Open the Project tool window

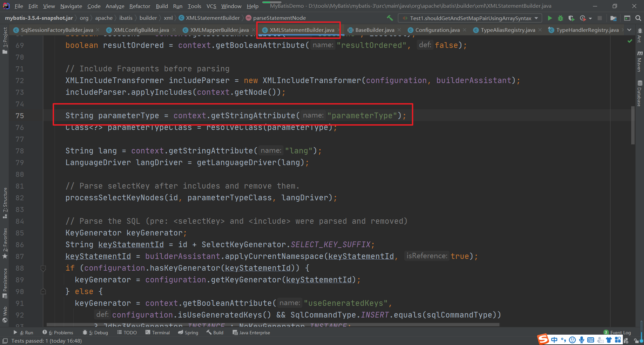tap(5, 41)
